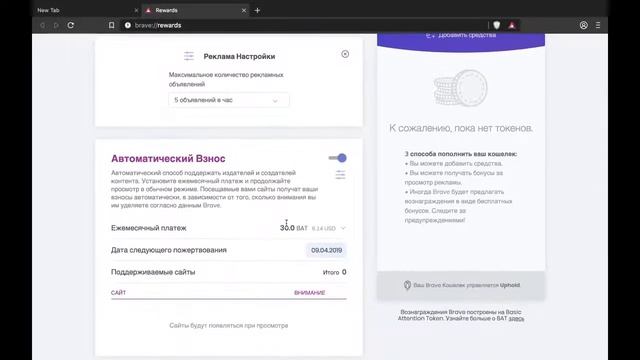
Task: Click the Дата следующего пожертвования label
Action: click(169, 250)
